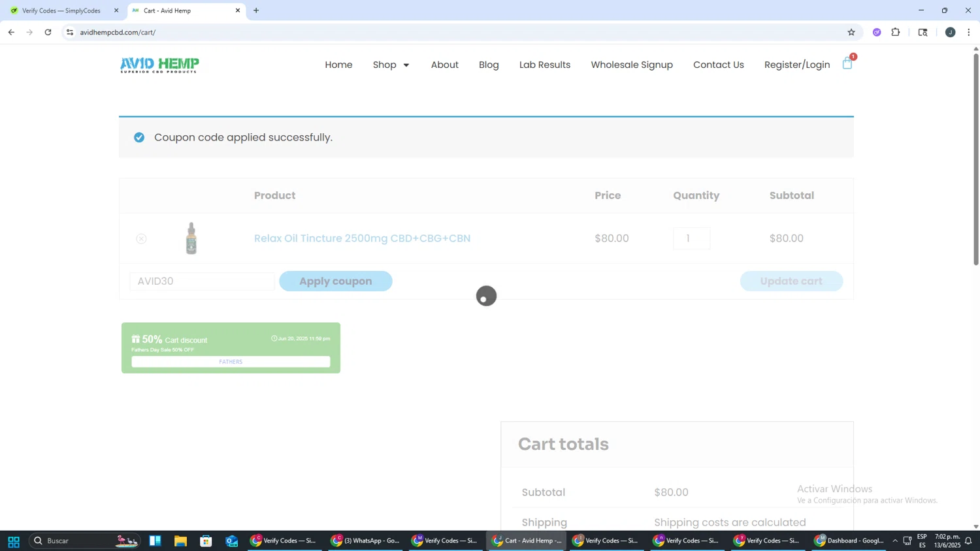Screen dimensions: 980x551
Task: Open Lab Results page
Action: (545, 65)
